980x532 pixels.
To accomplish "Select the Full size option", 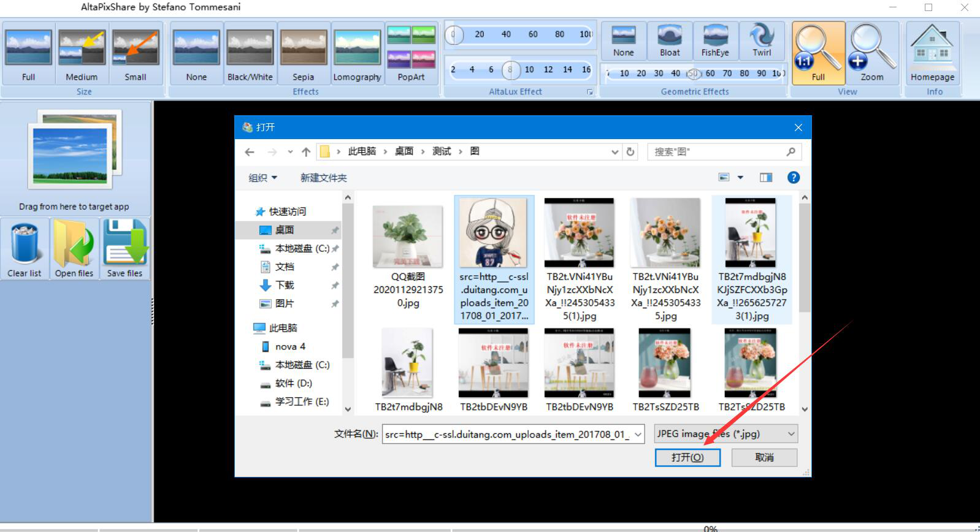I will (x=28, y=54).
